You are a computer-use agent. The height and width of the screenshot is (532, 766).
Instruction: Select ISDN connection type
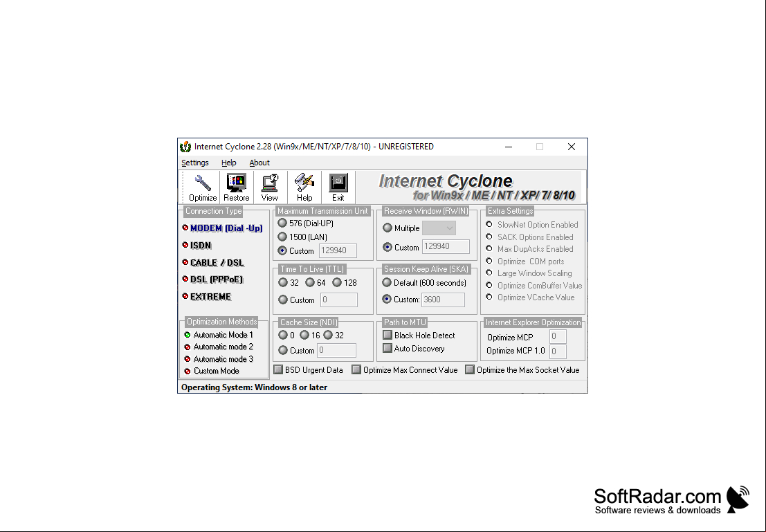tap(197, 245)
